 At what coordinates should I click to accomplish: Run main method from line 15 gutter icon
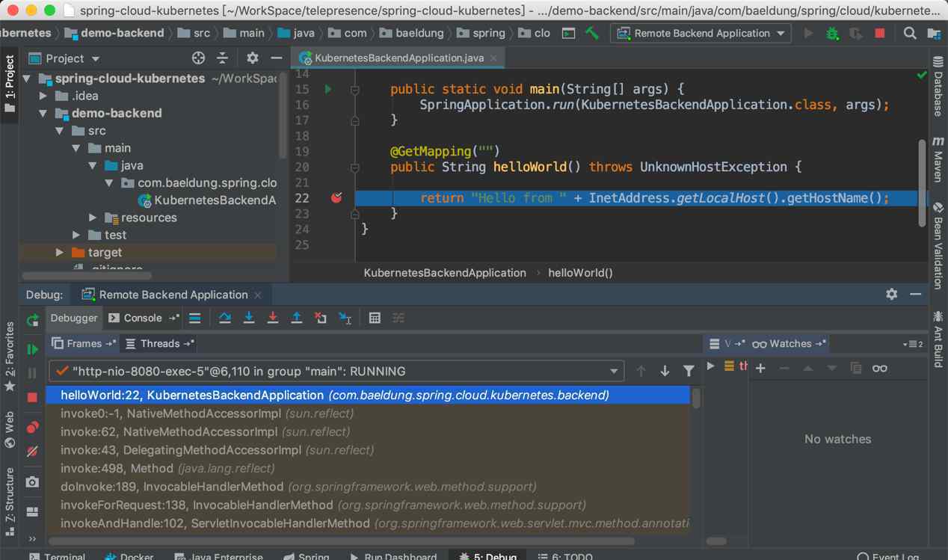pyautogui.click(x=327, y=89)
